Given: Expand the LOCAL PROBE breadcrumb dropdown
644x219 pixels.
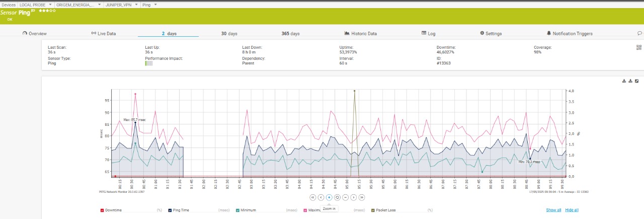Looking at the screenshot, I should tap(49, 5).
